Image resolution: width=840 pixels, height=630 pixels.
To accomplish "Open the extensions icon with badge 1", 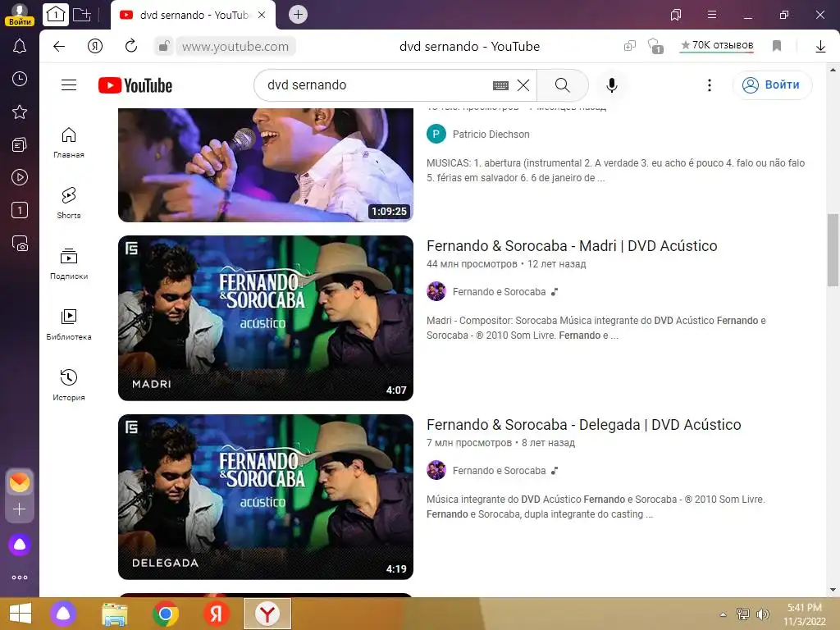I will coord(655,46).
